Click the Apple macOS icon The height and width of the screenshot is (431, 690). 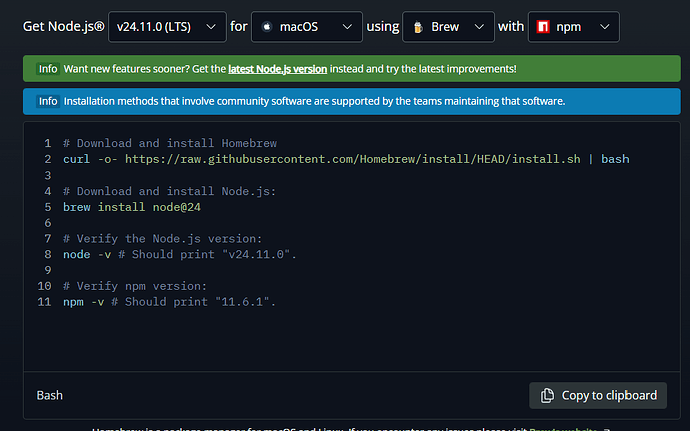267,27
